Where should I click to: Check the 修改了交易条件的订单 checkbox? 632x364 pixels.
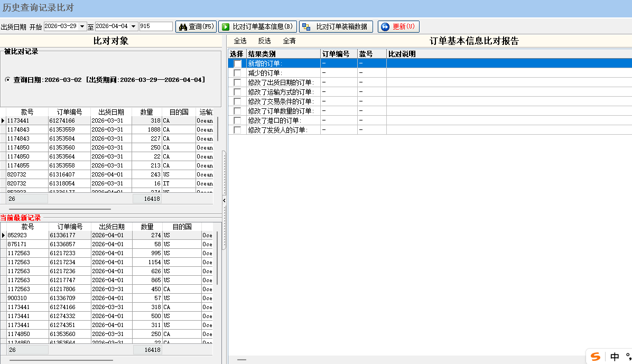click(x=237, y=101)
